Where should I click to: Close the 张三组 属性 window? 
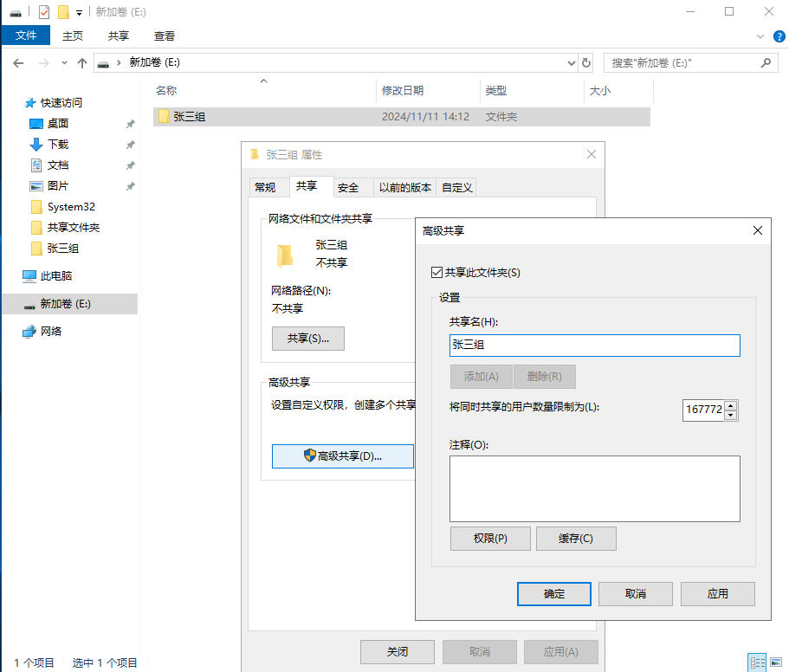point(592,154)
